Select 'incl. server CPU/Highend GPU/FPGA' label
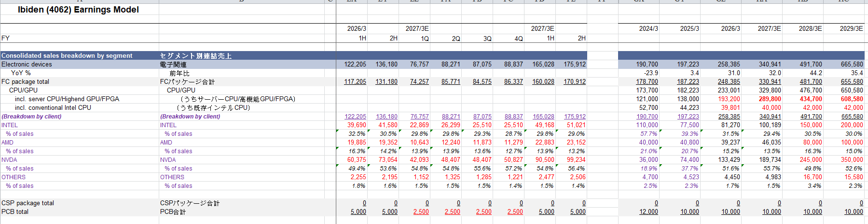 [x=67, y=99]
